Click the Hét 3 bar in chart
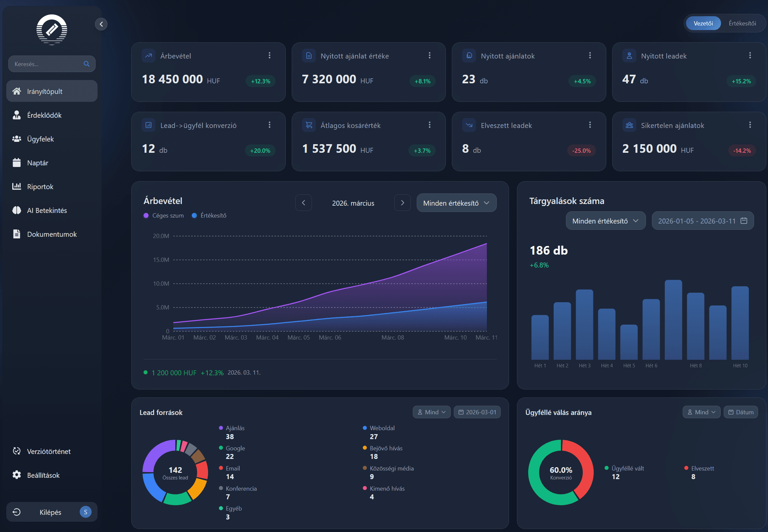Viewport: 768px width, 532px height. click(584, 324)
